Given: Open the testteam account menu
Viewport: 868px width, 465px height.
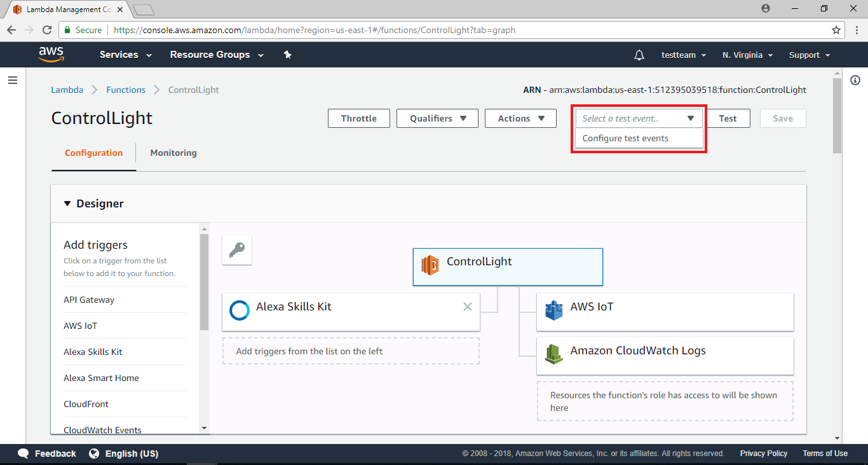Looking at the screenshot, I should pos(684,55).
